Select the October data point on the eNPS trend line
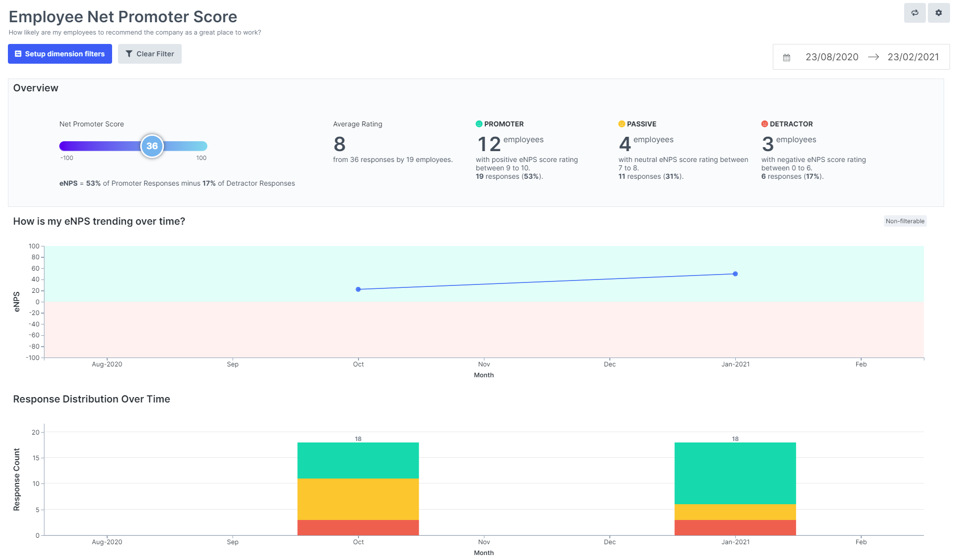Viewport: 955px width, 560px height. [358, 289]
